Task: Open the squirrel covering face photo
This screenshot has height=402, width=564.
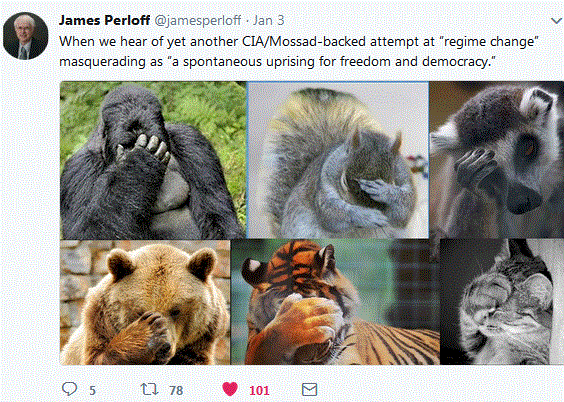Action: pos(338,160)
